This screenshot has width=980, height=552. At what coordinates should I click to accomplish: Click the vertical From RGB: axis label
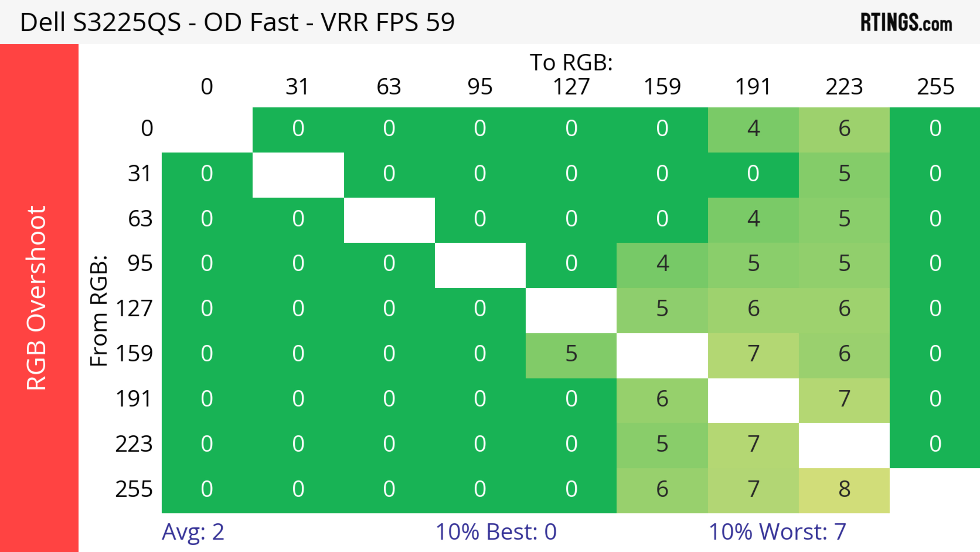[99, 311]
